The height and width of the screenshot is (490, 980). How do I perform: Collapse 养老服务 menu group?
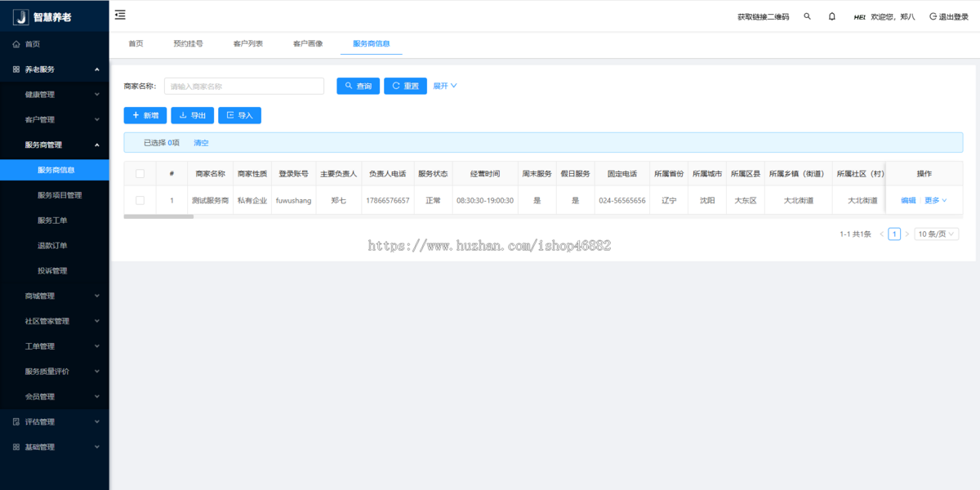(x=54, y=69)
